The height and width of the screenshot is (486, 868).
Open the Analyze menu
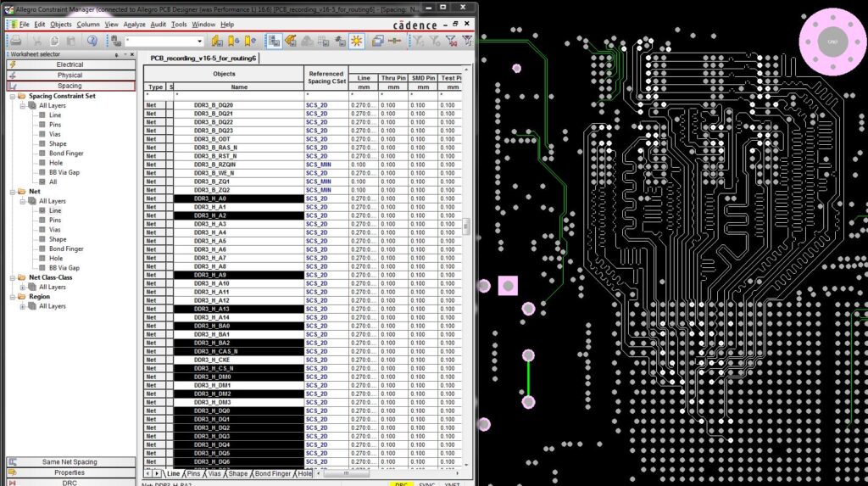[x=134, y=25]
